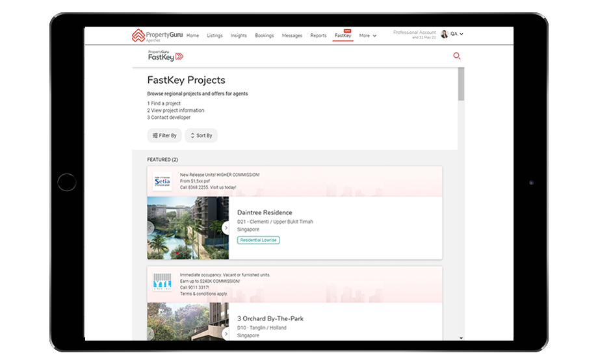Select the FastKey tab in navbar
This screenshot has height=364, width=598.
(343, 36)
